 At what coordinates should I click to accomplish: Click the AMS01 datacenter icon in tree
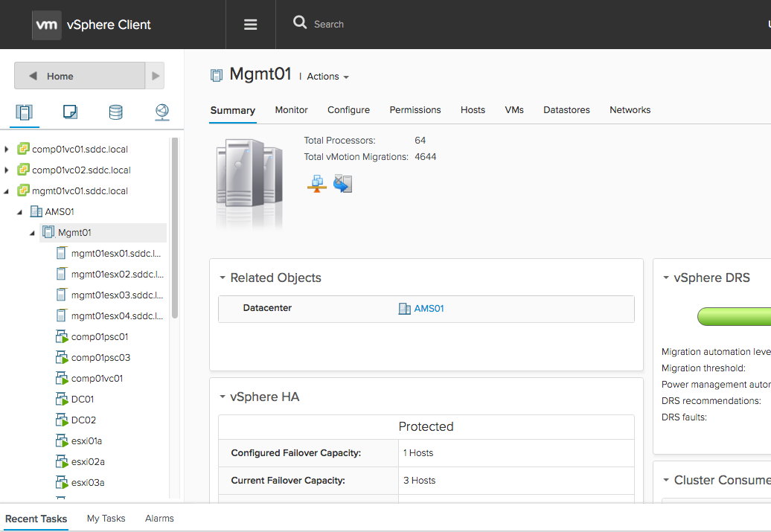coord(36,211)
